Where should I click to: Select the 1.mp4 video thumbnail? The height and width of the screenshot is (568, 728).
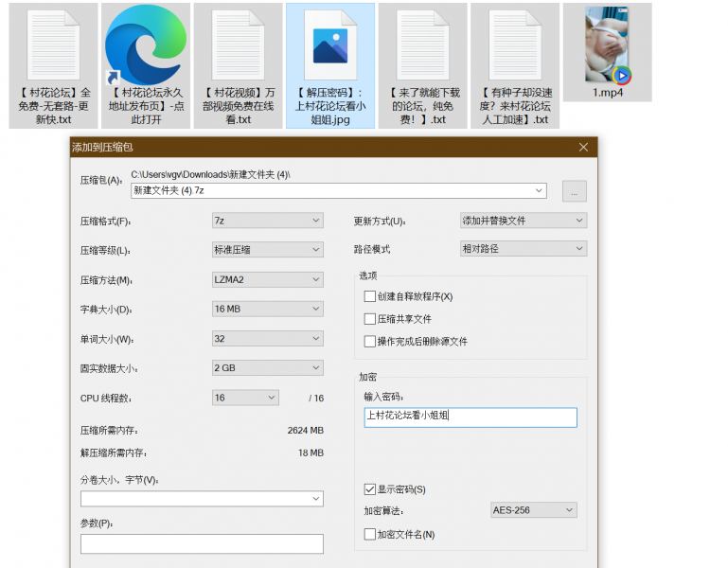click(x=607, y=45)
